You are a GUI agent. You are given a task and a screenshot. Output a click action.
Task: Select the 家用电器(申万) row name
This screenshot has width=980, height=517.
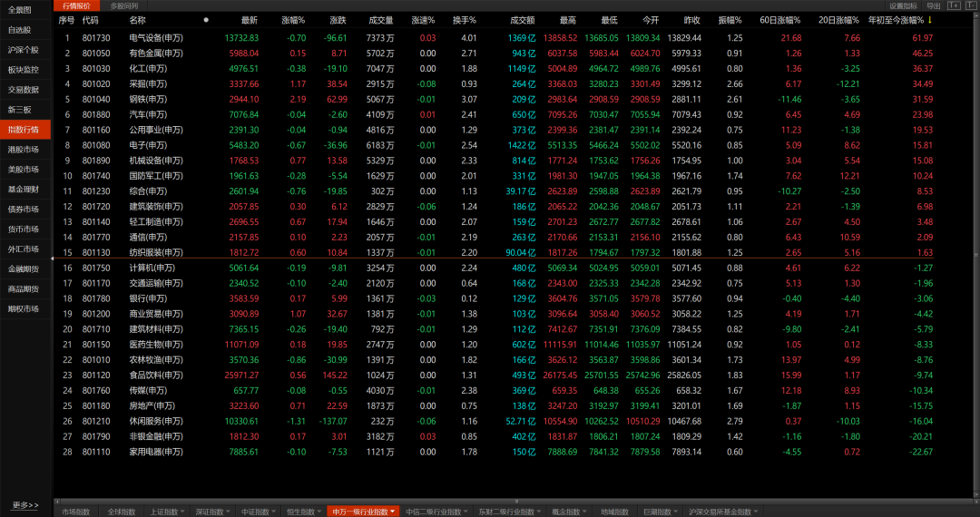tap(156, 452)
